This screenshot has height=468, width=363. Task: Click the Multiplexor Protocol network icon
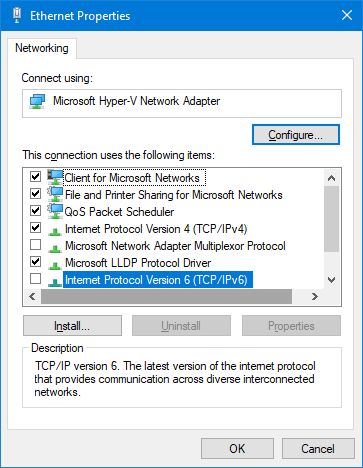tap(55, 247)
